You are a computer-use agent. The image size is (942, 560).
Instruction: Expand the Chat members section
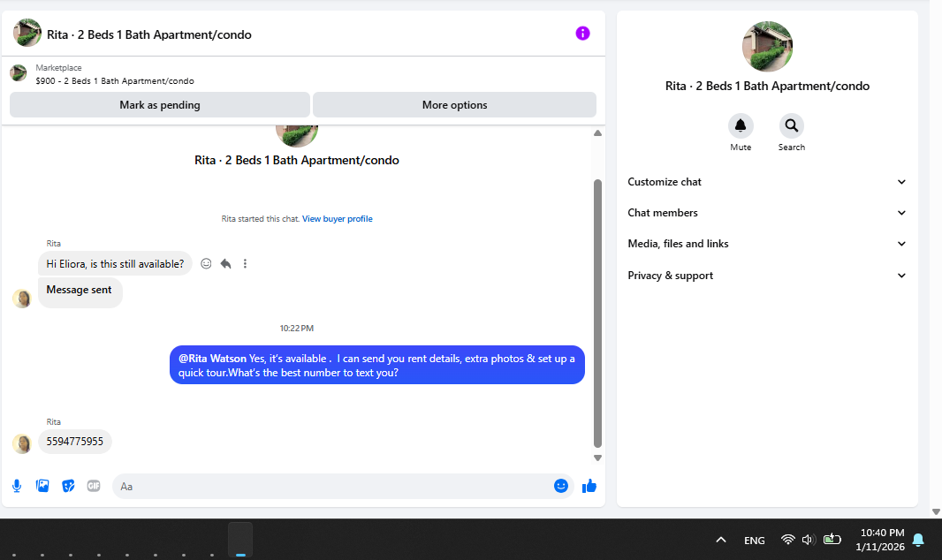point(767,213)
